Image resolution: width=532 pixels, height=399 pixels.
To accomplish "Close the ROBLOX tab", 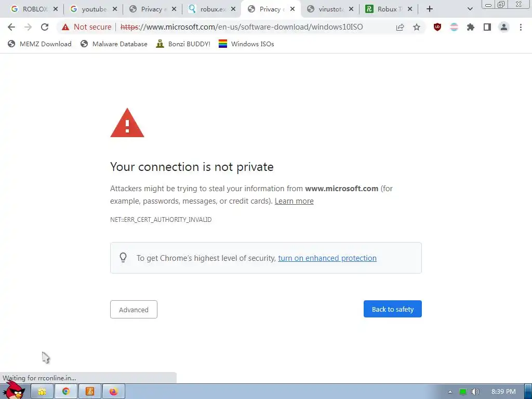I will (56, 9).
